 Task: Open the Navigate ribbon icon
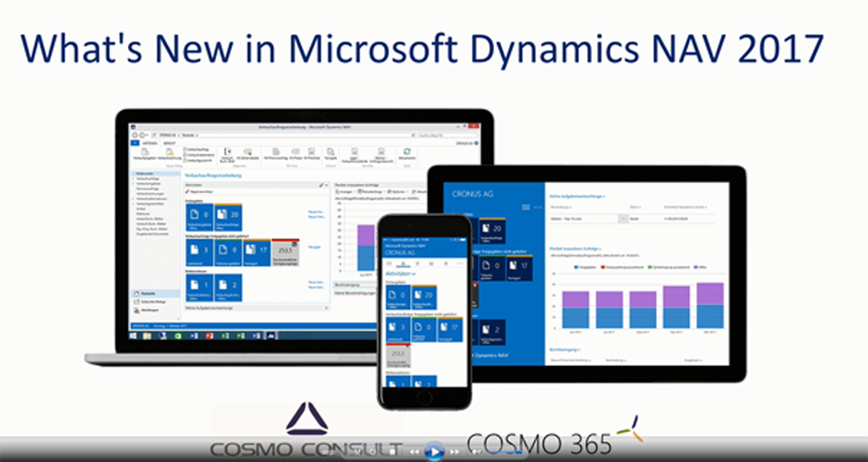331,152
